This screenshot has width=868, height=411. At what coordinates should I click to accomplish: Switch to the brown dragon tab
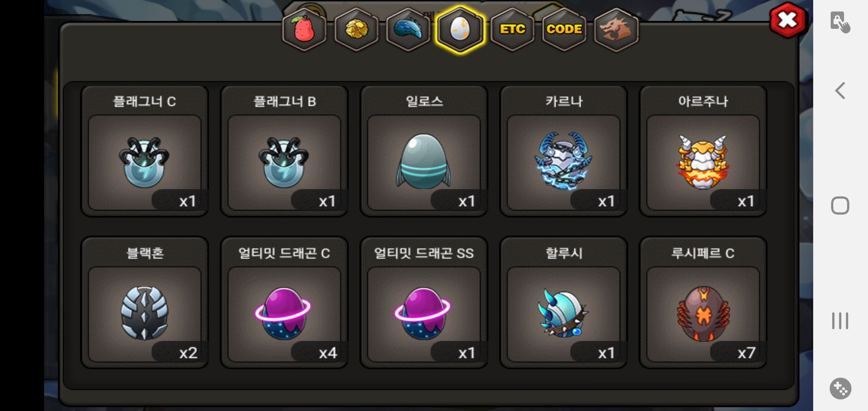click(x=616, y=30)
